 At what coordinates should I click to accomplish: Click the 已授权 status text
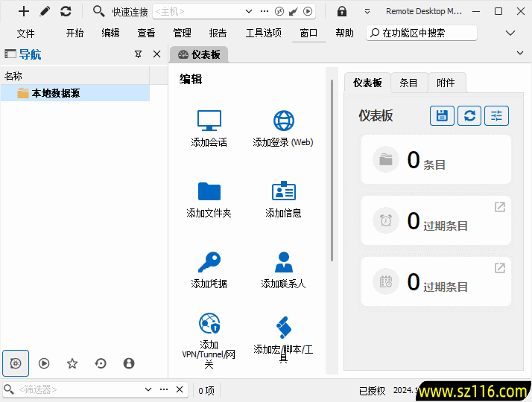[373, 391]
